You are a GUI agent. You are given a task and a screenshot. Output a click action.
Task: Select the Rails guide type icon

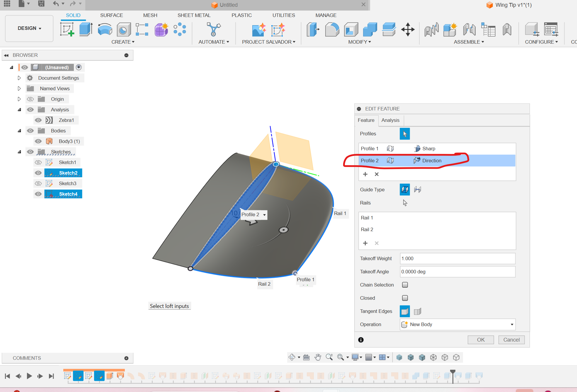tap(405, 190)
